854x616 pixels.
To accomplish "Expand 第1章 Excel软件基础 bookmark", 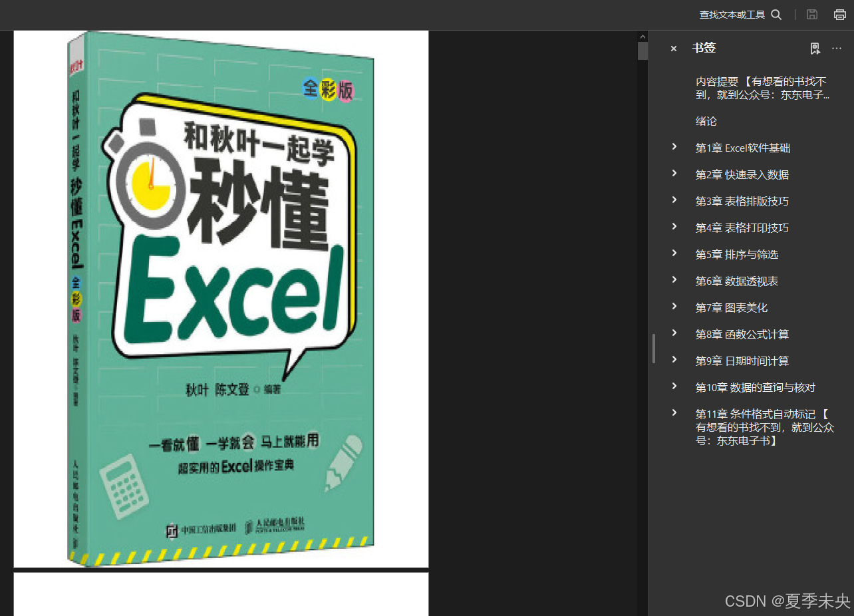I will tap(674, 147).
